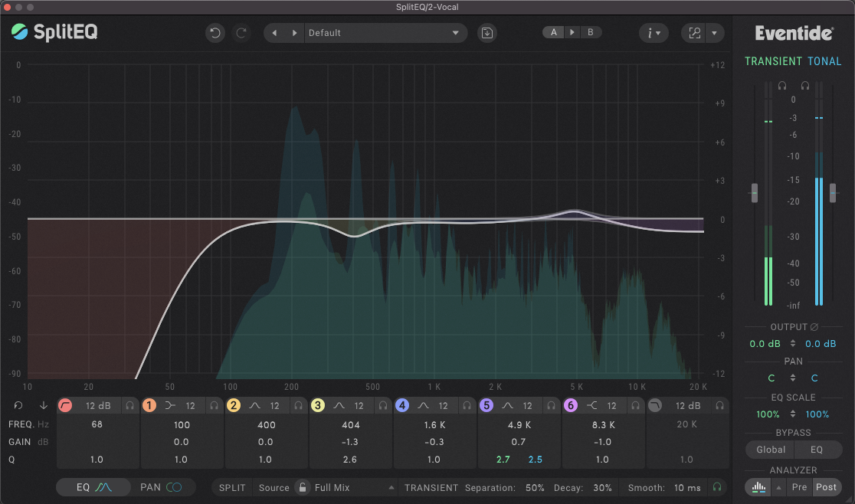This screenshot has width=855, height=504.
Task: Toggle Global bypass
Action: pos(770,450)
